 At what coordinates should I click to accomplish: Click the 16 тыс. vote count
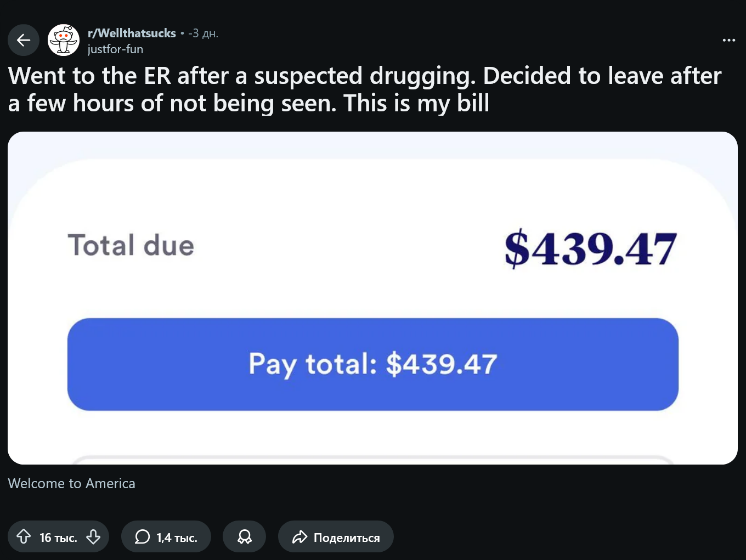point(58,538)
